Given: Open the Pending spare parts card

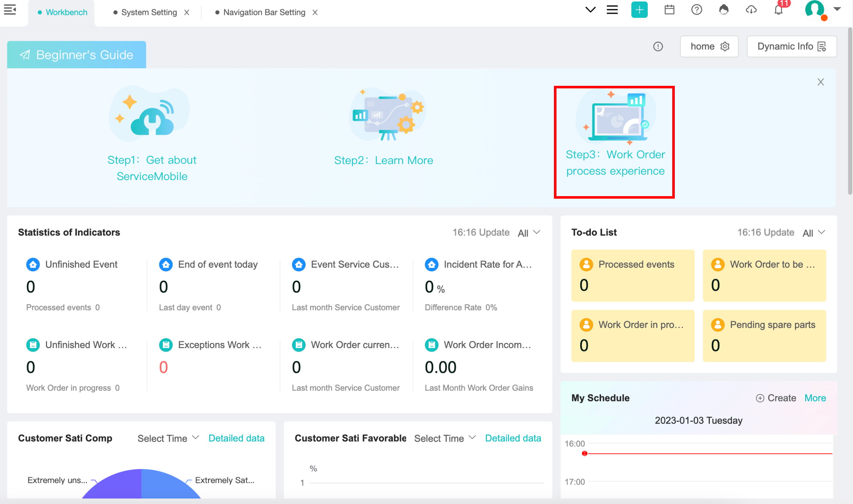Looking at the screenshot, I should click(764, 336).
